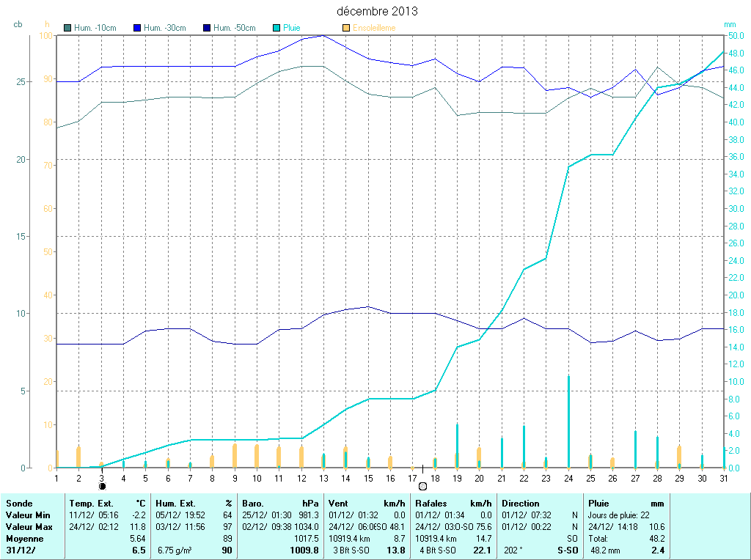This screenshot has height=560, width=751.
Task: Click the tall rain bar on day 24
Action: pyautogui.click(x=568, y=421)
